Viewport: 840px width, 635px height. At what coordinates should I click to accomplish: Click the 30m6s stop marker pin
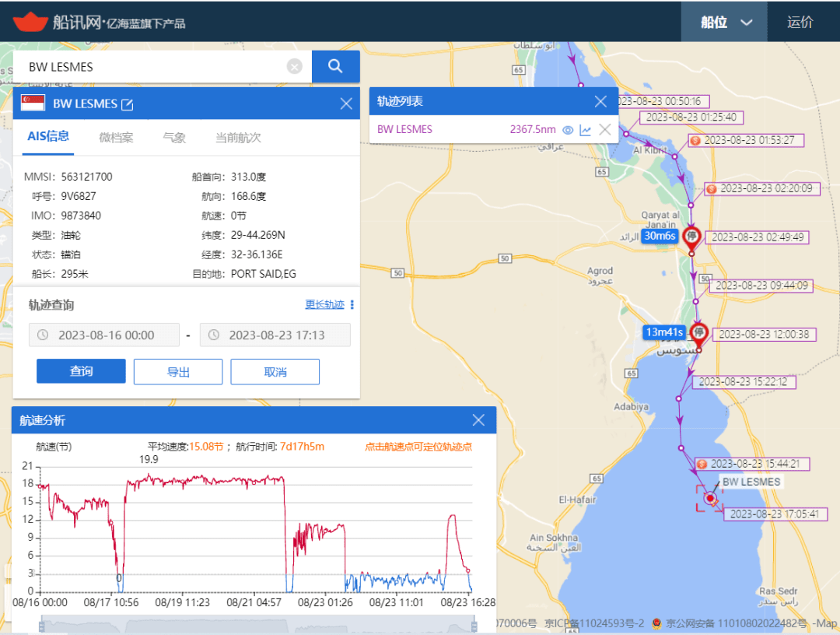[691, 237]
